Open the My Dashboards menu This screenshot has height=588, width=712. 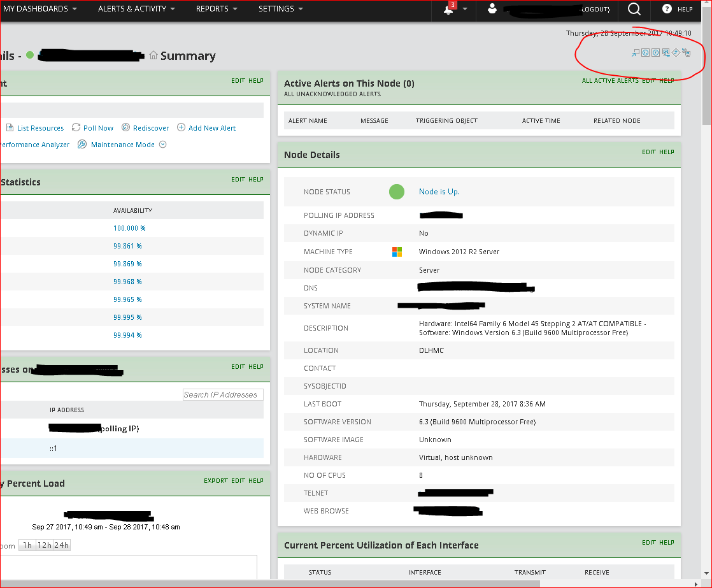(39, 9)
